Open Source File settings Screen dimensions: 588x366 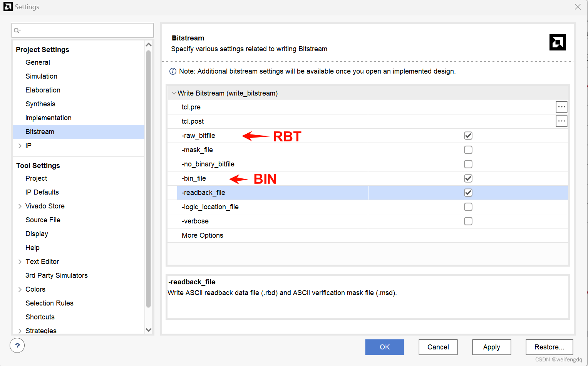(x=43, y=220)
